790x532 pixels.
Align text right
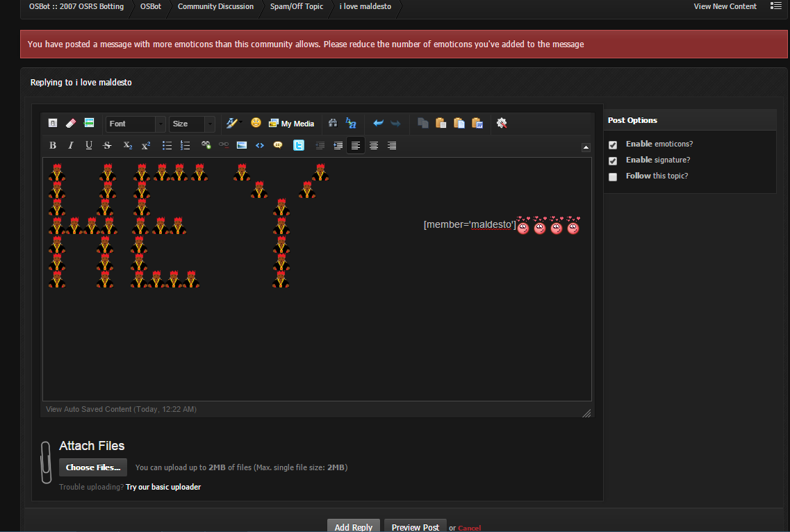point(392,146)
